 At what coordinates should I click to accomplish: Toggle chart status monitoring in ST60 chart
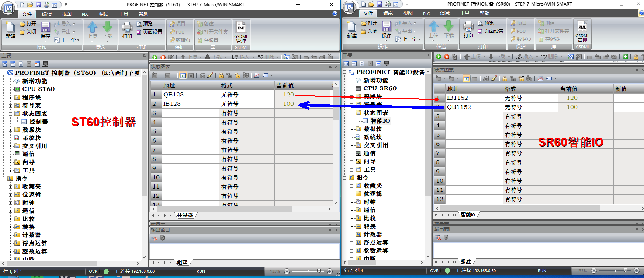click(x=183, y=75)
